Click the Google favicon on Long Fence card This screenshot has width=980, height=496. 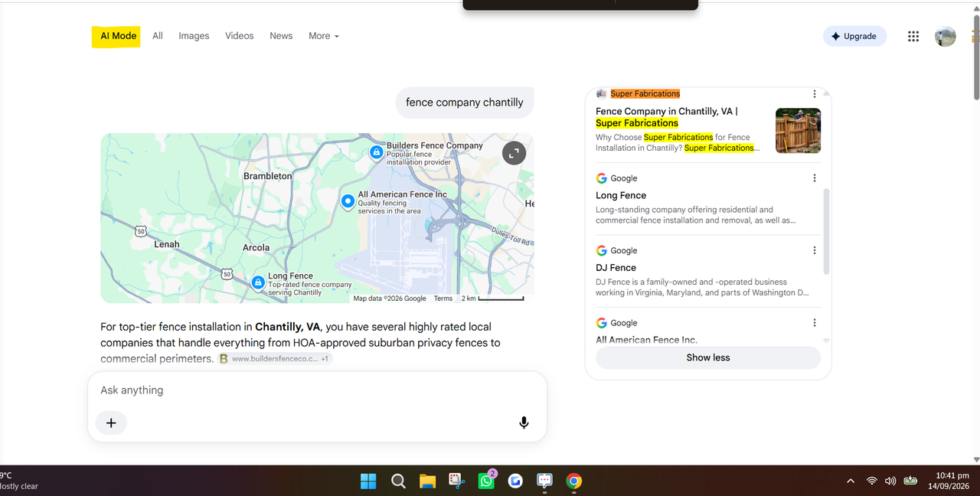pos(602,178)
